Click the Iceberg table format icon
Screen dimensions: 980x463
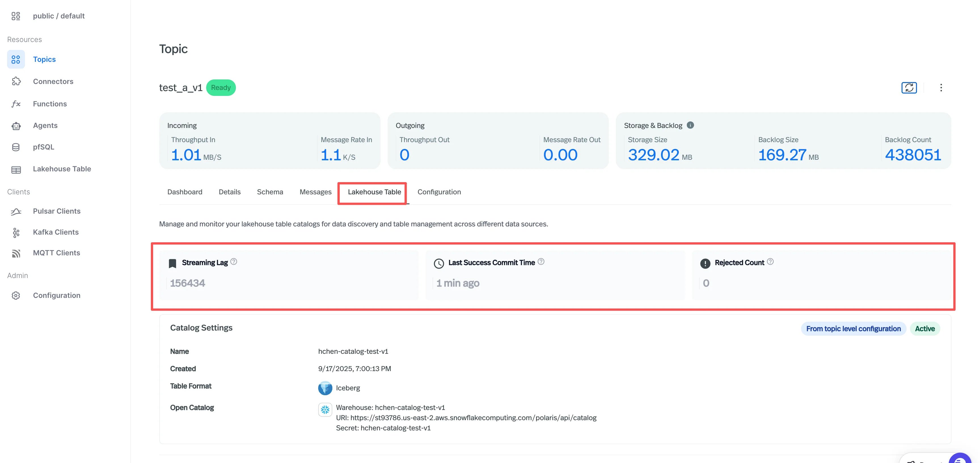coord(325,388)
